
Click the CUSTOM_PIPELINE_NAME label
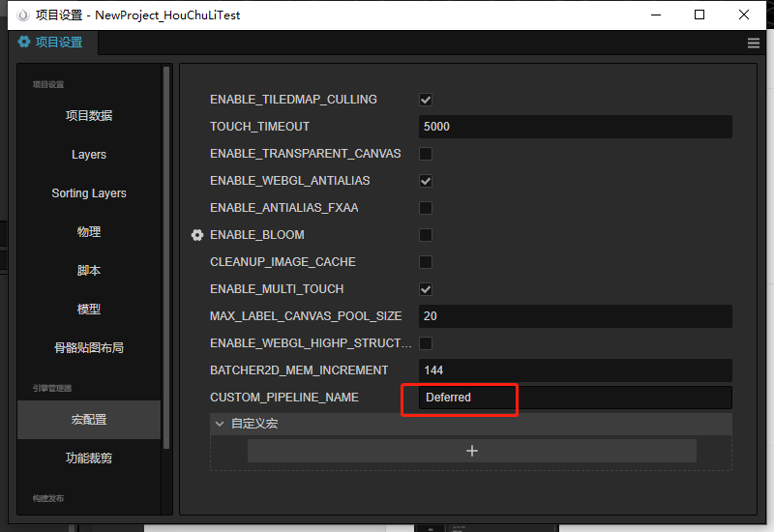[284, 398]
